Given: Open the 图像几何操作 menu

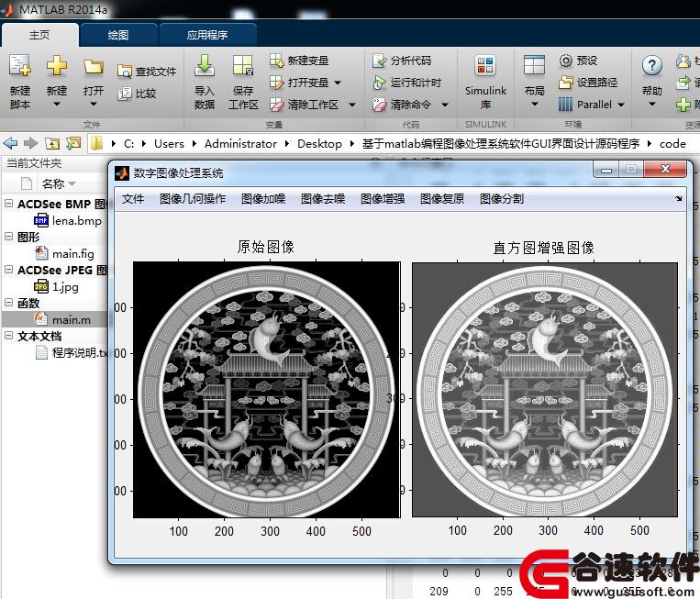Looking at the screenshot, I should pos(193,199).
